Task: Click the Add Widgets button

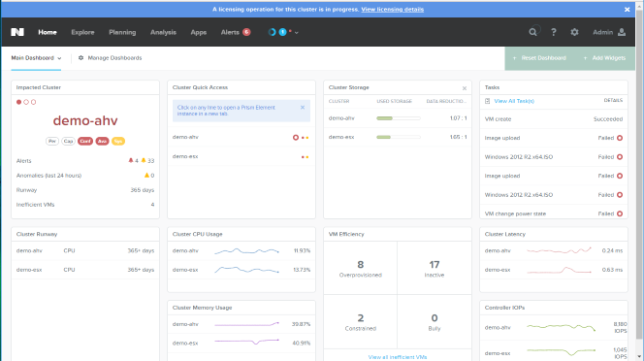Action: tap(604, 58)
